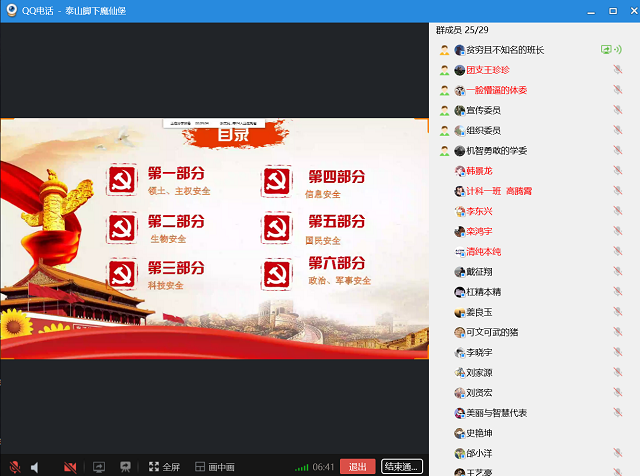Viewport: 640px width, 476px height.
Task: Check the green signal strength bars
Action: (x=302, y=466)
